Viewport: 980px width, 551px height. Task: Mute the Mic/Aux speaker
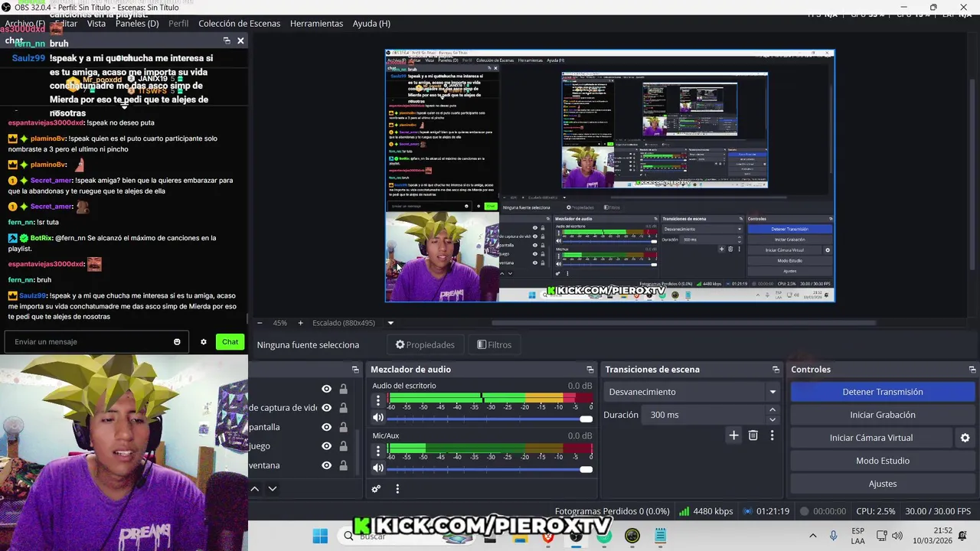377,468
